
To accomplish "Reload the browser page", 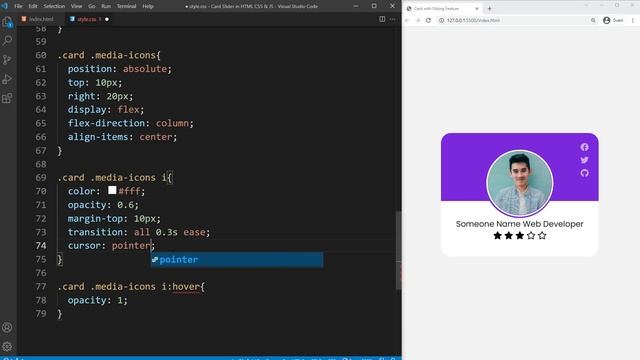I will (428, 20).
